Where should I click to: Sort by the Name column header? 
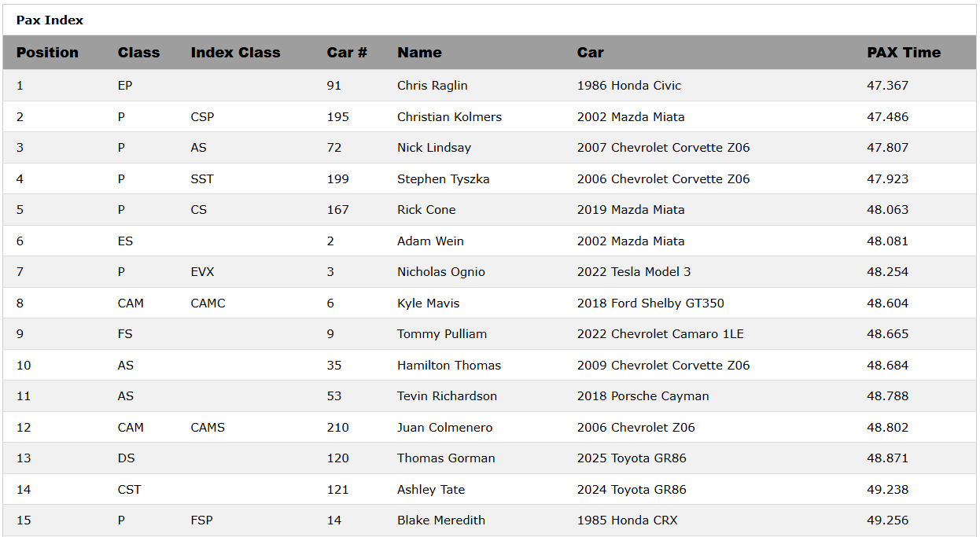[x=419, y=53]
